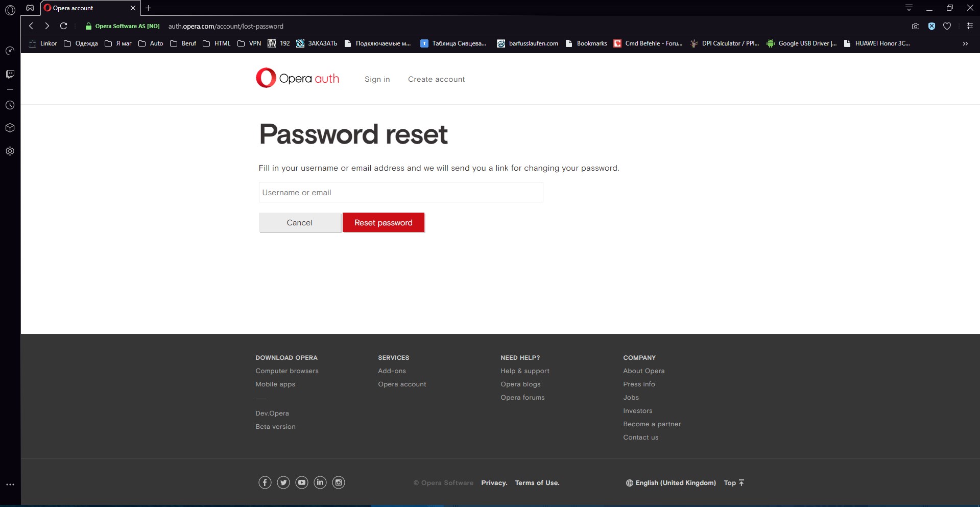
Task: Visit Opera Twitter page icon
Action: point(283,482)
